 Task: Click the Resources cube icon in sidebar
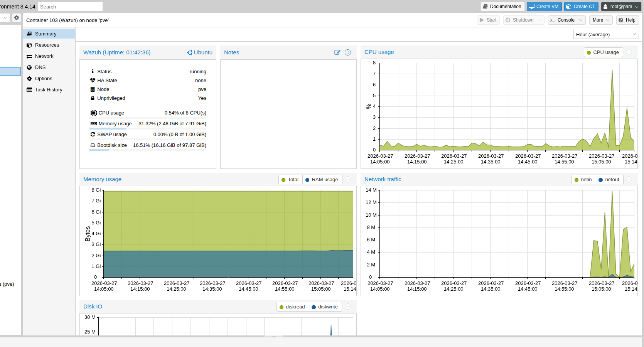29,45
